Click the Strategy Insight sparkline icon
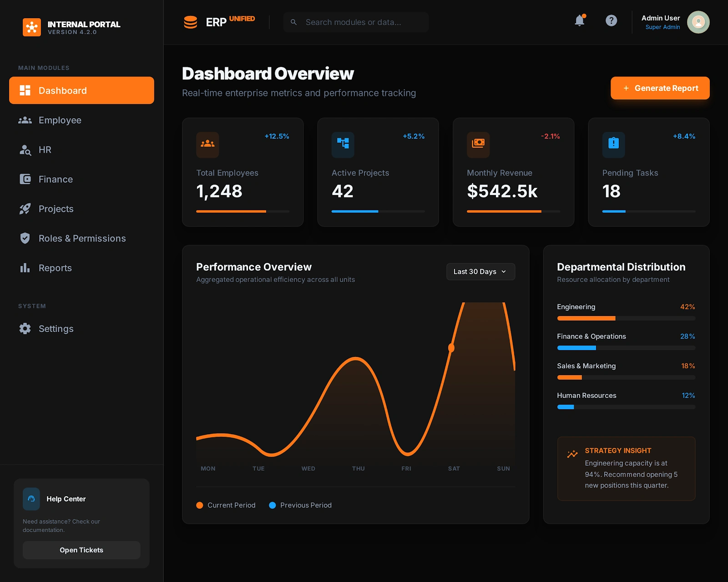This screenshot has height=582, width=728. (572, 454)
